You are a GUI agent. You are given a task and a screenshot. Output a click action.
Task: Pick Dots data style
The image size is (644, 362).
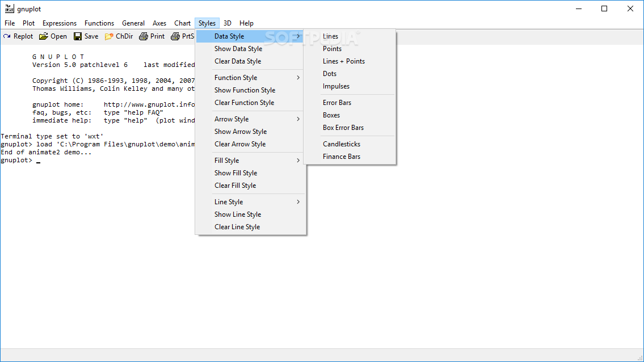click(x=350, y=74)
